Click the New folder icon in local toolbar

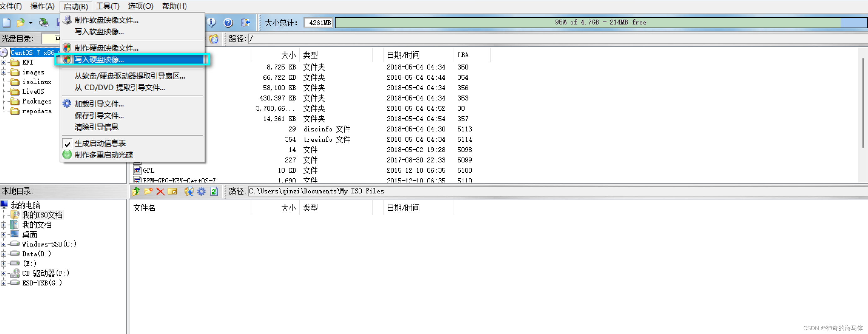[x=148, y=191]
